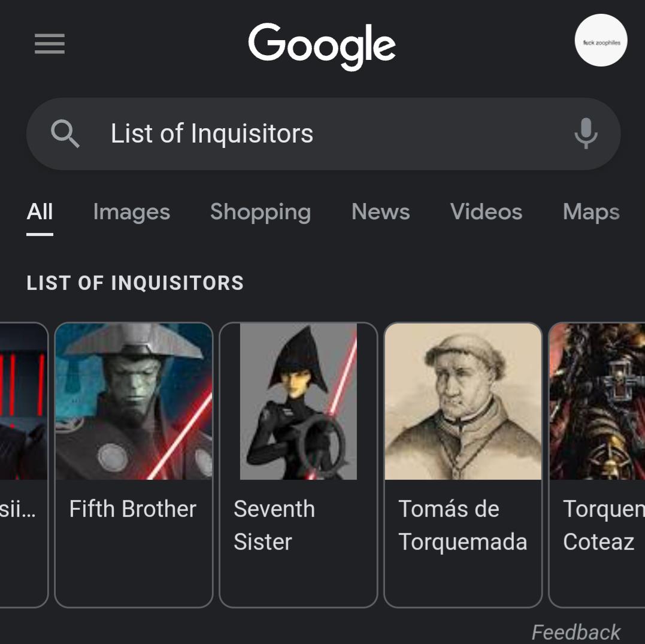Open the hamburger navigation menu
Screen dimensions: 645x644
click(x=49, y=44)
